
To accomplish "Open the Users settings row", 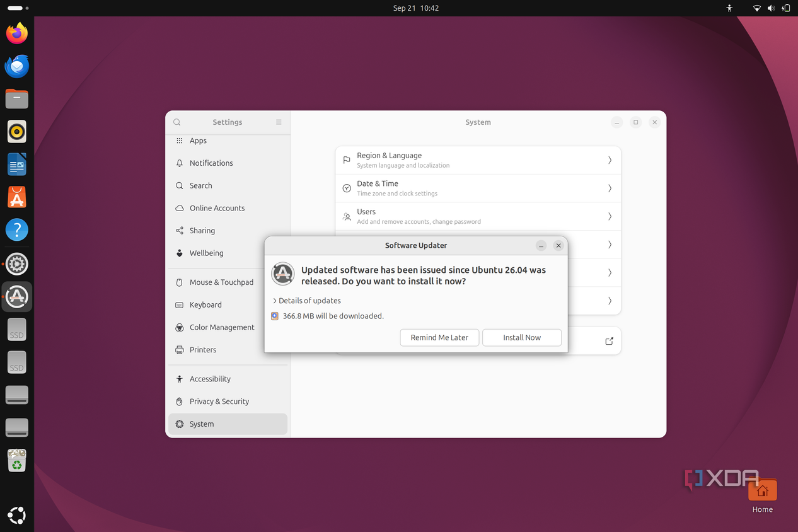I will pyautogui.click(x=478, y=216).
